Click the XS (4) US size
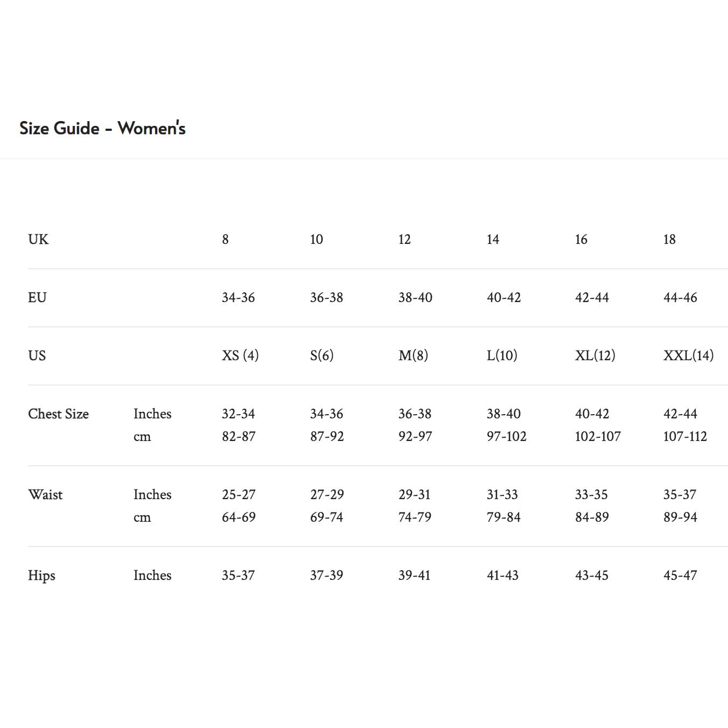Screen dimensions: 728x728 (x=240, y=355)
